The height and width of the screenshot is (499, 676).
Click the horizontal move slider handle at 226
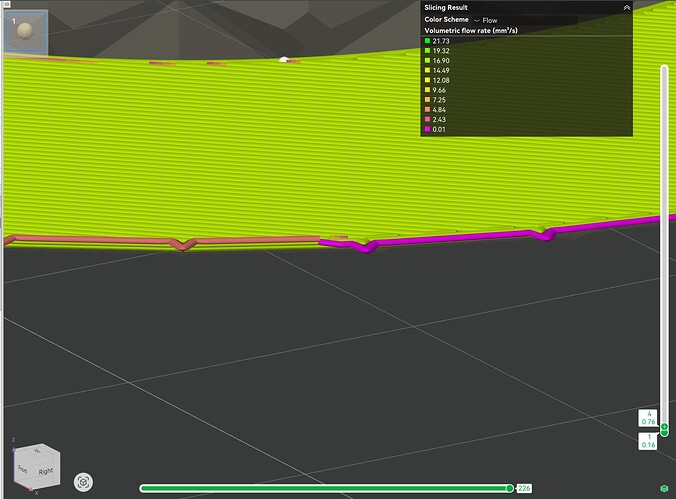click(x=510, y=488)
